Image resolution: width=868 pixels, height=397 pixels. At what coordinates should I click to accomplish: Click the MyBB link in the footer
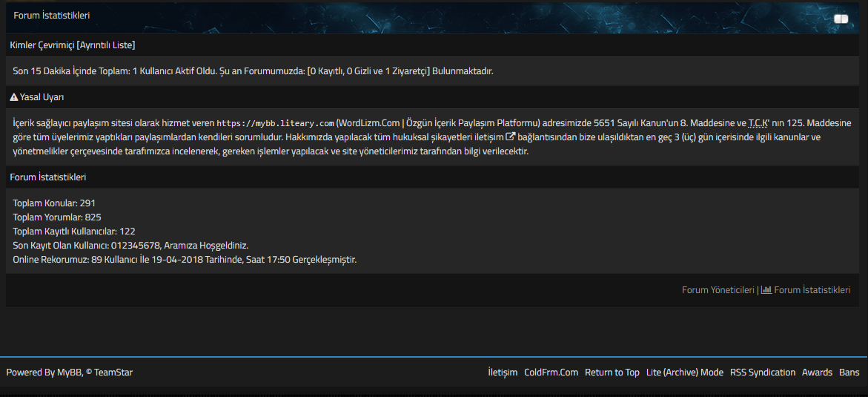click(69, 373)
